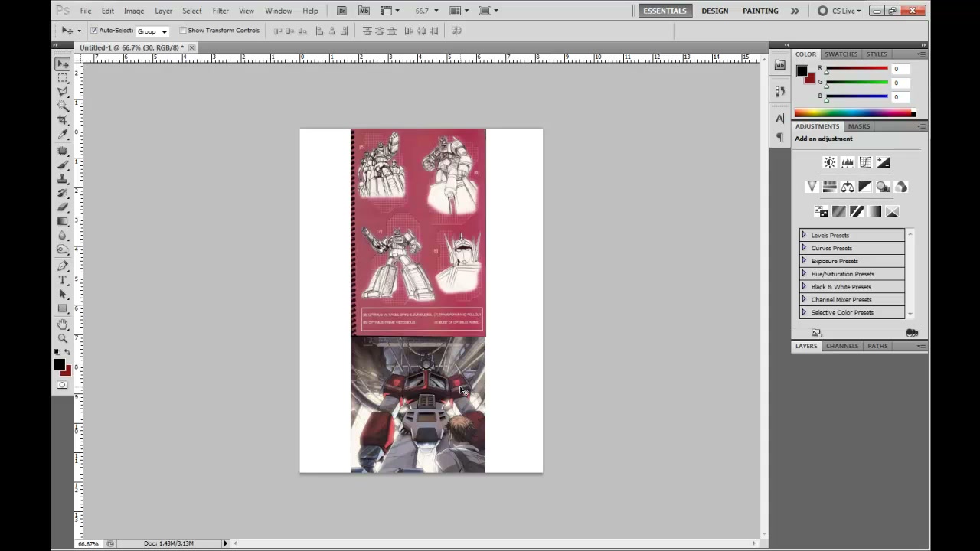
Task: Expand Selective Color Presets list
Action: point(804,312)
